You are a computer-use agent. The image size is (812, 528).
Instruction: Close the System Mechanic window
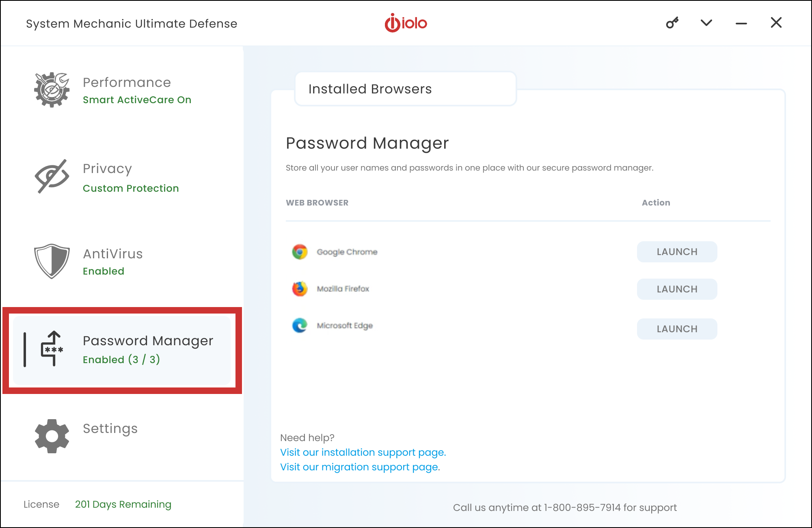coord(776,23)
